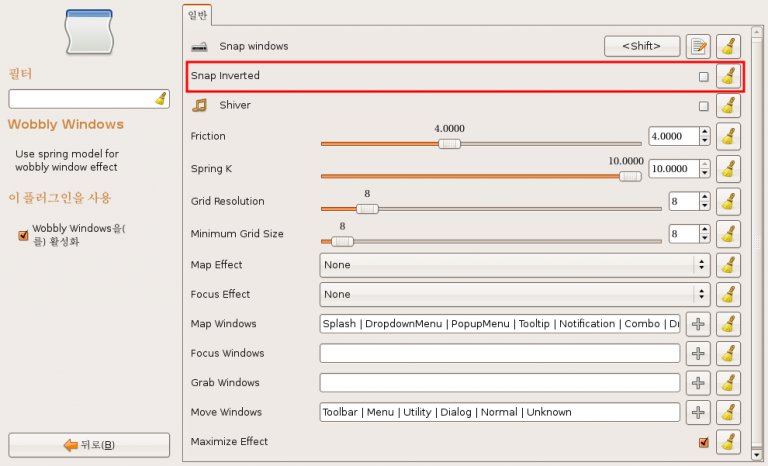The height and width of the screenshot is (466, 768).
Task: Reset Move Windows with its broom icon
Action: coord(728,412)
